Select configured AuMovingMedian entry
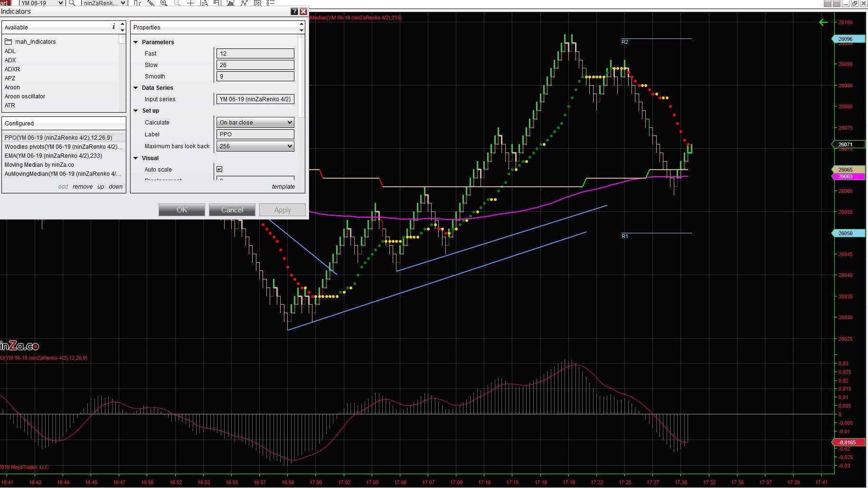 click(64, 174)
